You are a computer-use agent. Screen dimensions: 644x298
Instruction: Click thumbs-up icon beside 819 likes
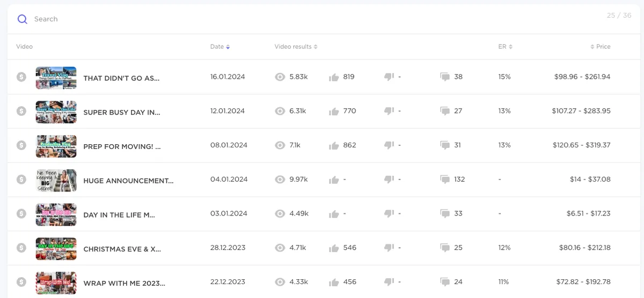click(334, 77)
